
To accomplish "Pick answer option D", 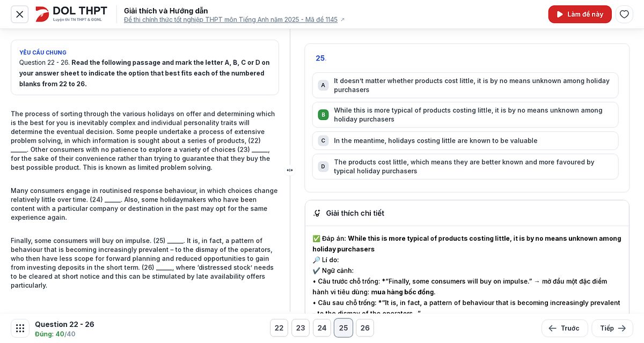I will 465,167.
